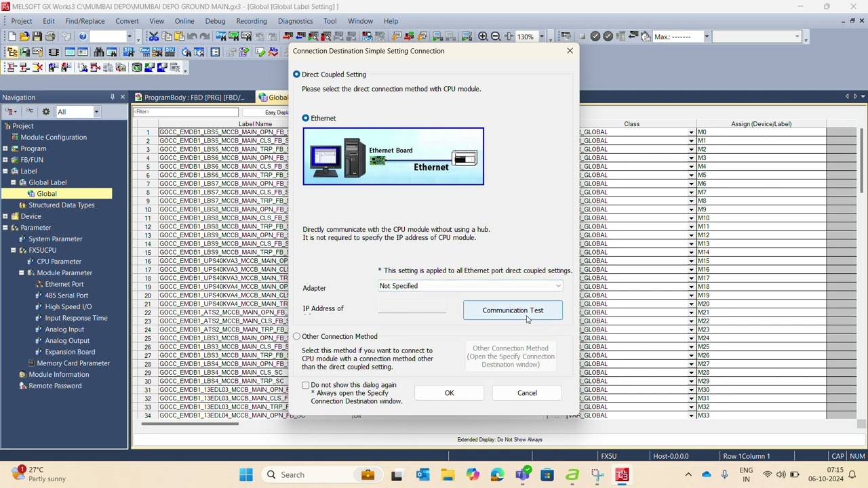Click the label Filter input field
The image size is (868, 488).
185,112
